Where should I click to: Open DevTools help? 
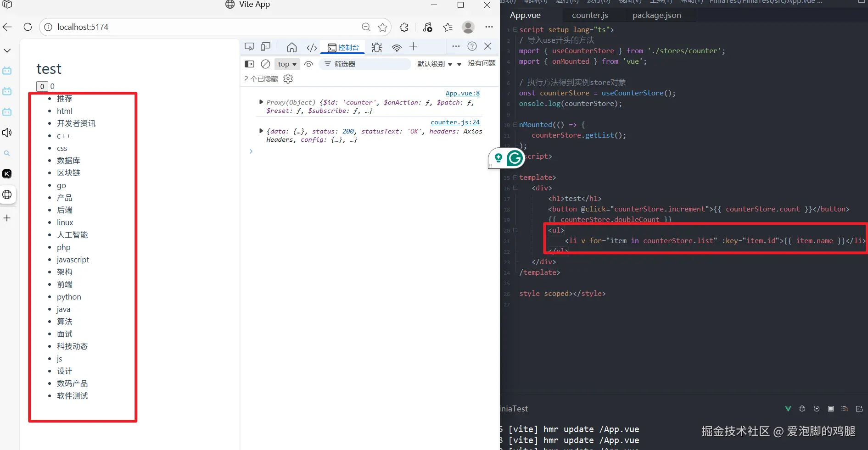472,46
